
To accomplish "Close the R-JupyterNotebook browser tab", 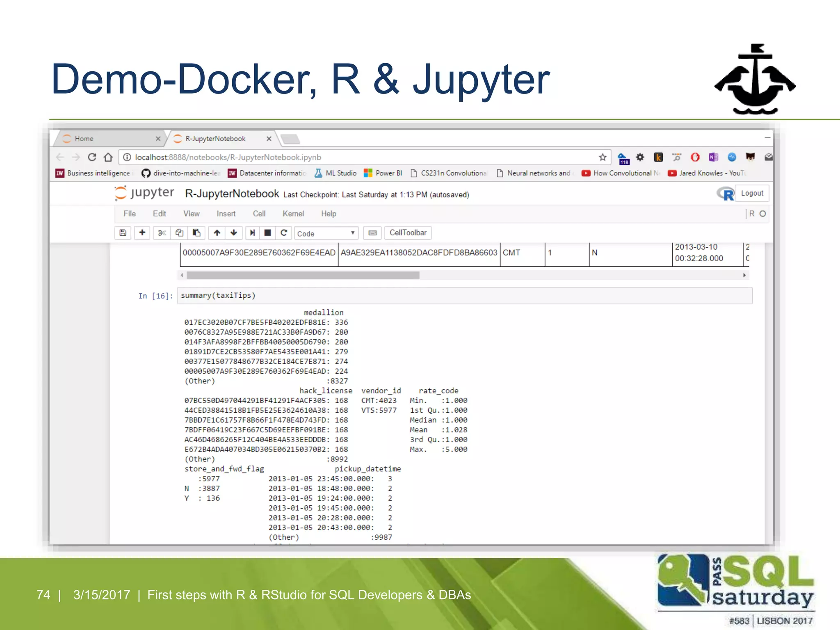I will click(269, 139).
